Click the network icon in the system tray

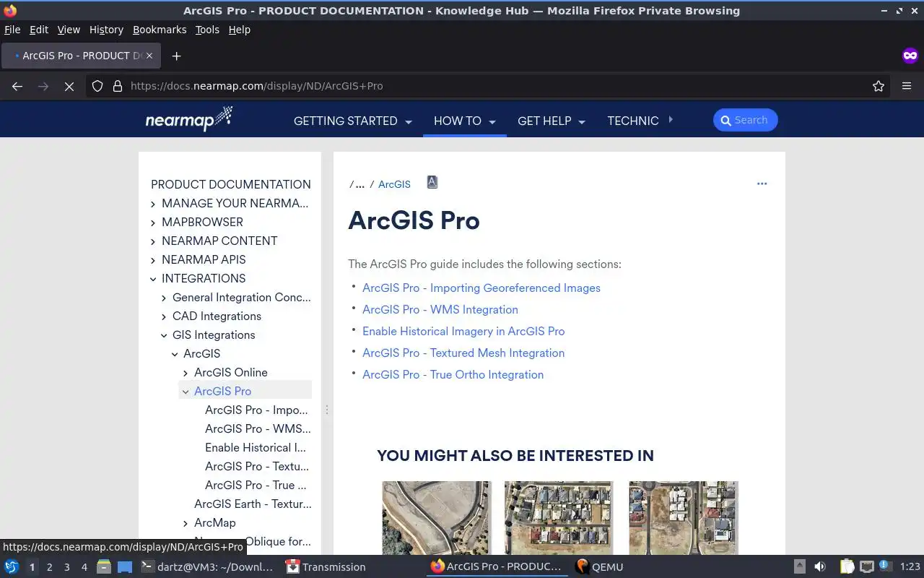(867, 567)
